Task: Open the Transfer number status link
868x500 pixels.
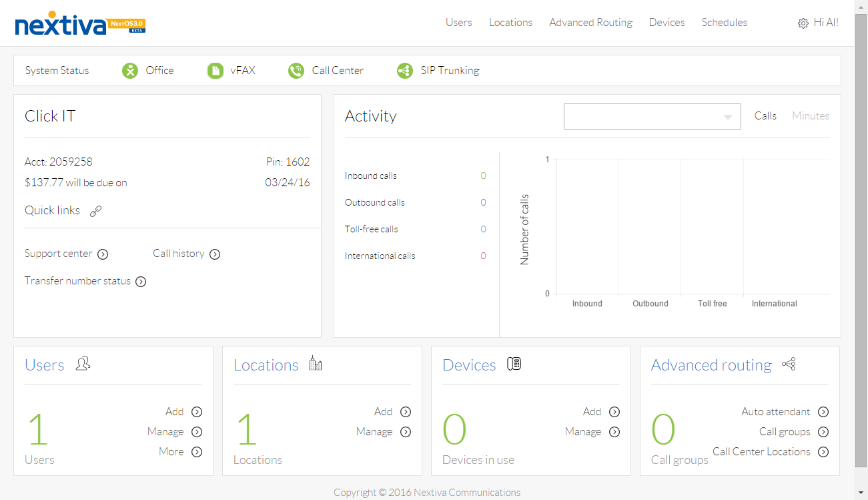Action: coord(77,281)
